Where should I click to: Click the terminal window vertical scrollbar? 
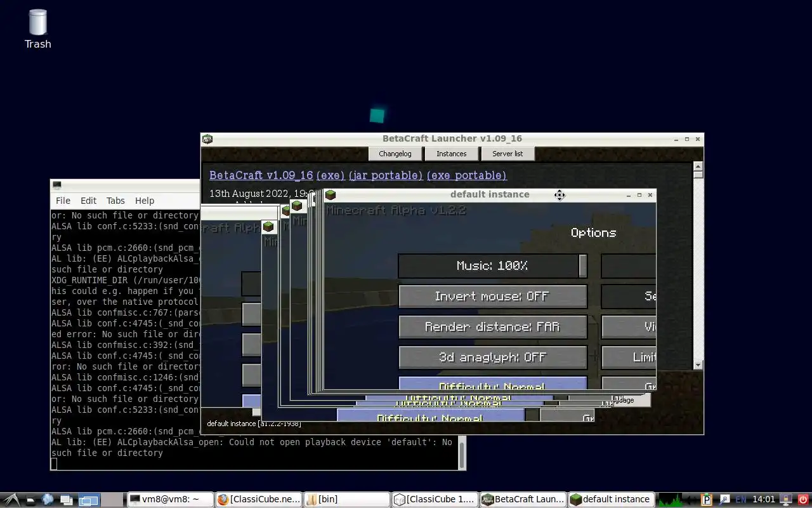[462, 453]
